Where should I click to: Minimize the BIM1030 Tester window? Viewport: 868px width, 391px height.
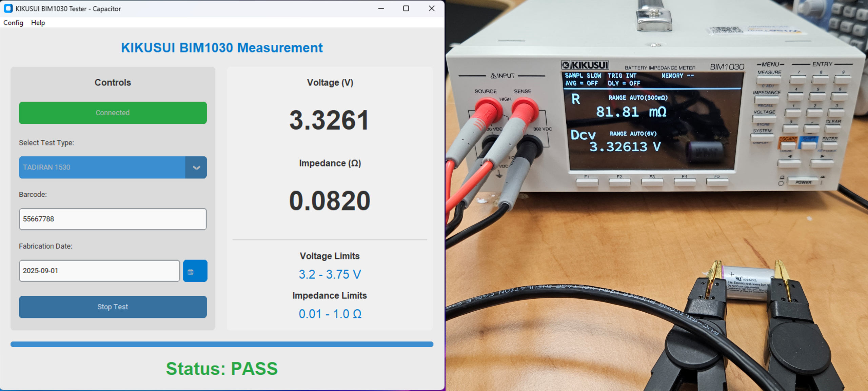[381, 8]
